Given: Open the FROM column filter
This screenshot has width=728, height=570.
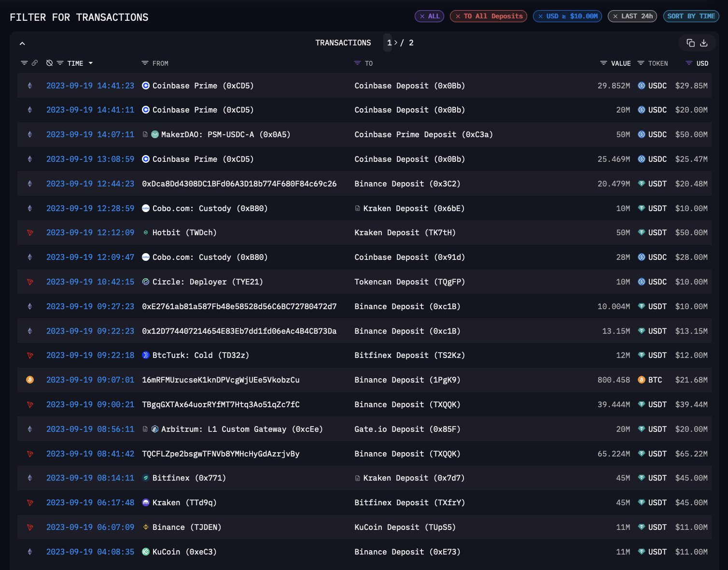Looking at the screenshot, I should click(x=145, y=63).
